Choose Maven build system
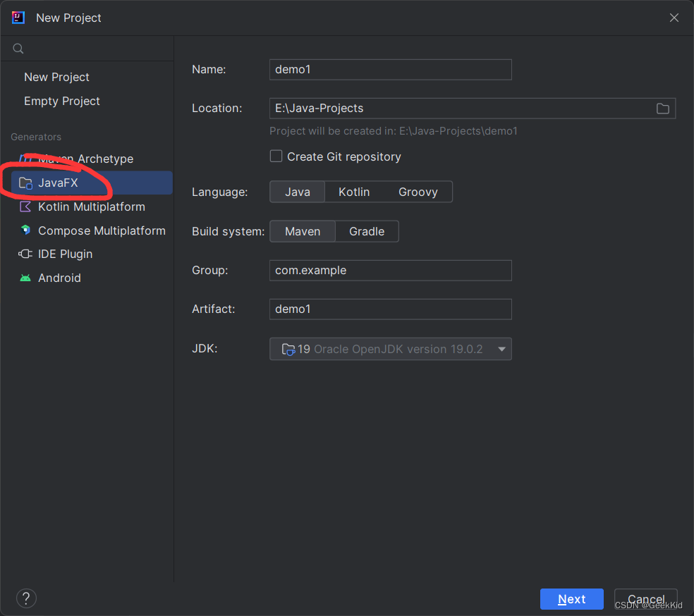 pyautogui.click(x=303, y=231)
